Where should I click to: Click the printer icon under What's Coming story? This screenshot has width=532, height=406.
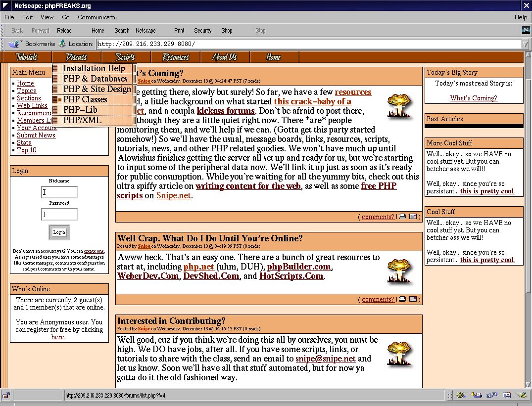[x=403, y=217]
